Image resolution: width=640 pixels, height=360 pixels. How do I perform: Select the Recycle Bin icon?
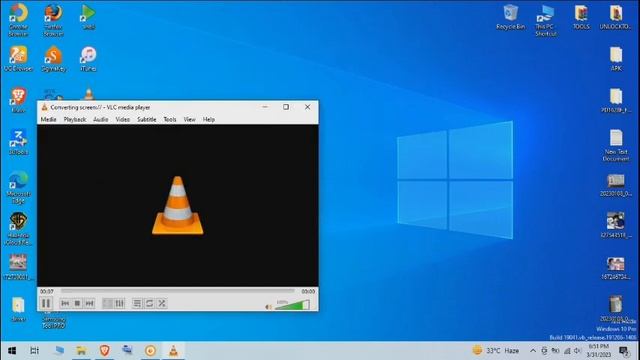tap(510, 17)
